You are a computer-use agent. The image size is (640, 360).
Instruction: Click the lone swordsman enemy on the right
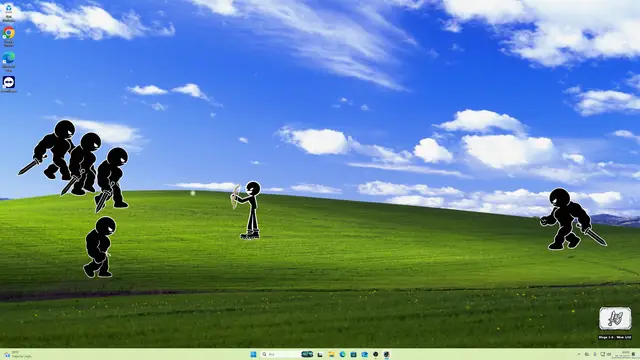572,219
